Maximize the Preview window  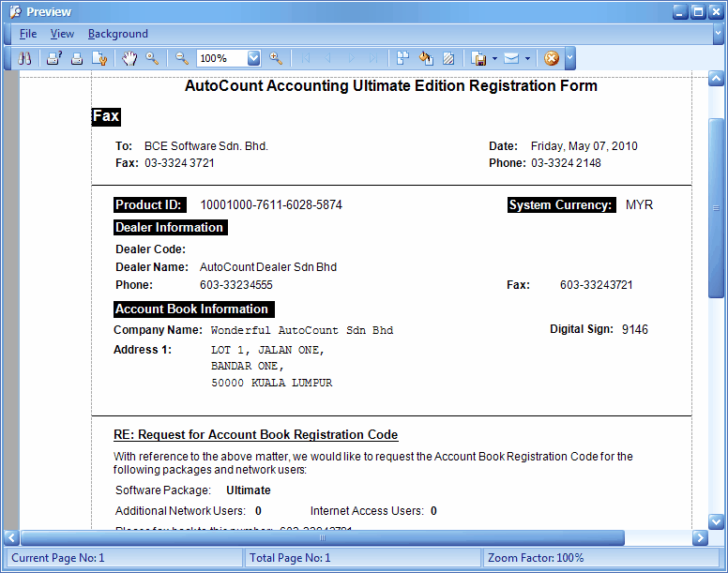click(698, 11)
